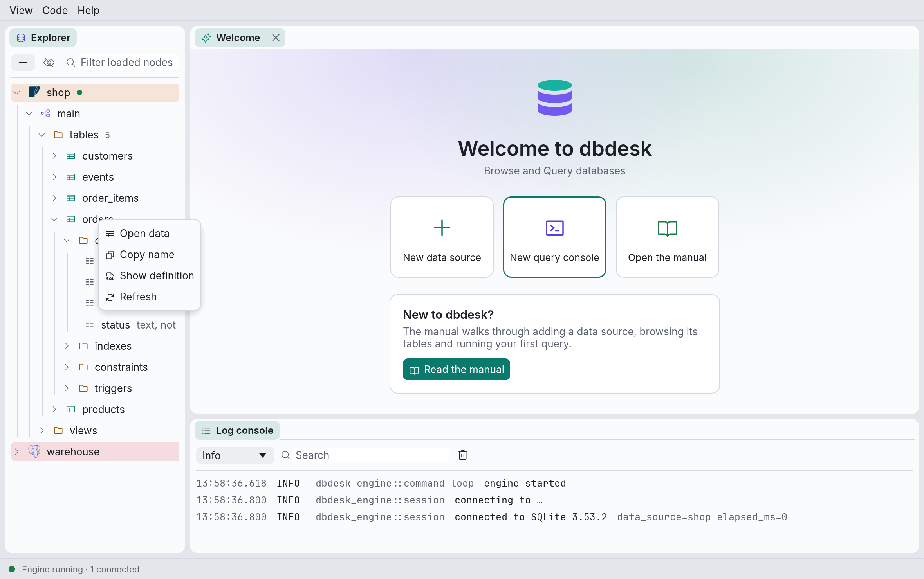Close the Welcome tab
Viewport: 924px width, 579px height.
click(x=276, y=38)
